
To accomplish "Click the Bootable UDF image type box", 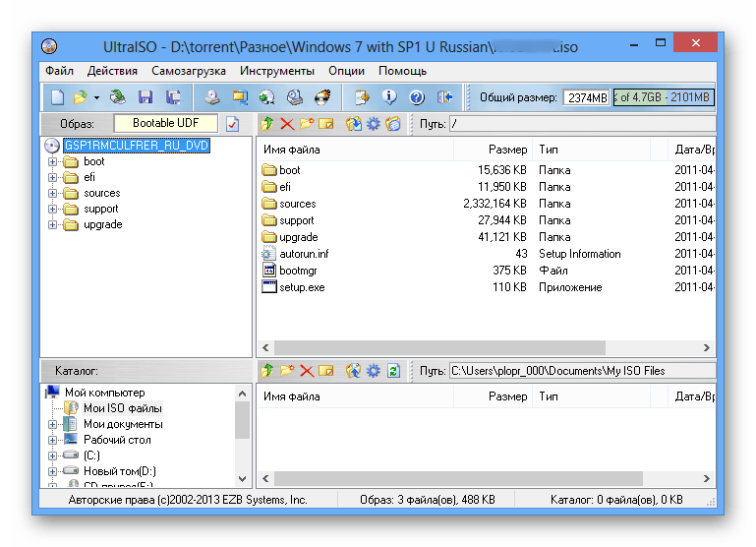I will coord(165,123).
